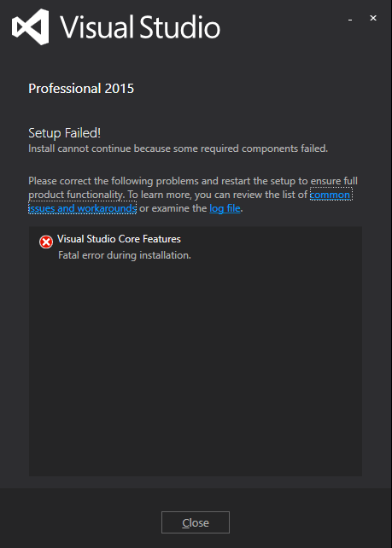Select the Visual Studio Core Features entry title
Screen dimensions: 392x548
[119, 239]
